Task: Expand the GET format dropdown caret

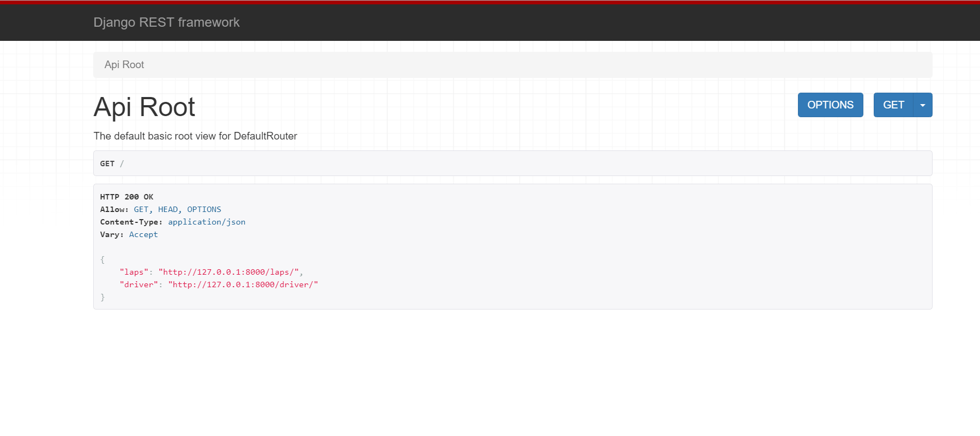Action: 923,105
